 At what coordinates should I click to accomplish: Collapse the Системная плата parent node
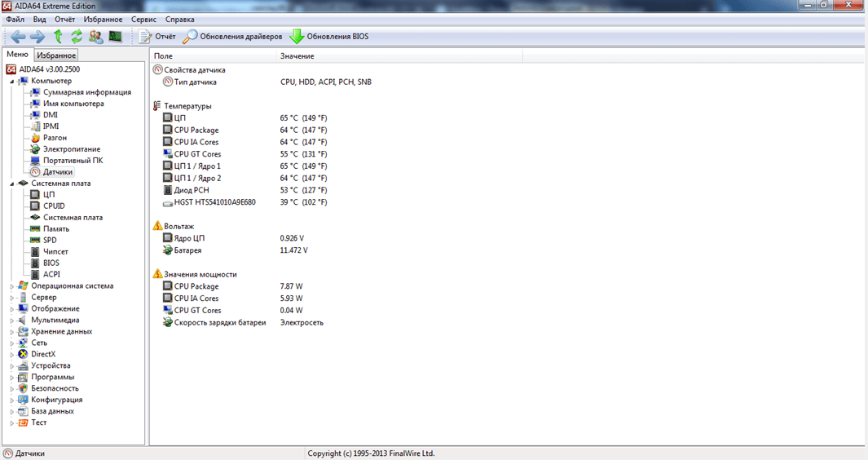pyautogui.click(x=11, y=184)
